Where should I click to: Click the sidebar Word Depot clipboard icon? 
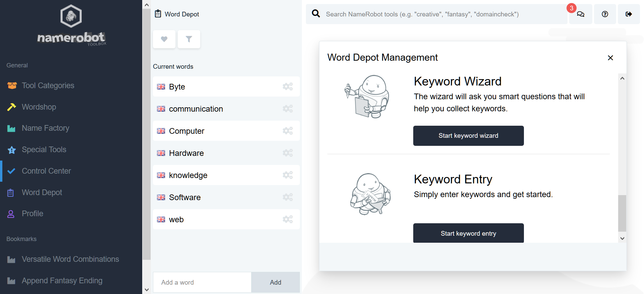(11, 193)
